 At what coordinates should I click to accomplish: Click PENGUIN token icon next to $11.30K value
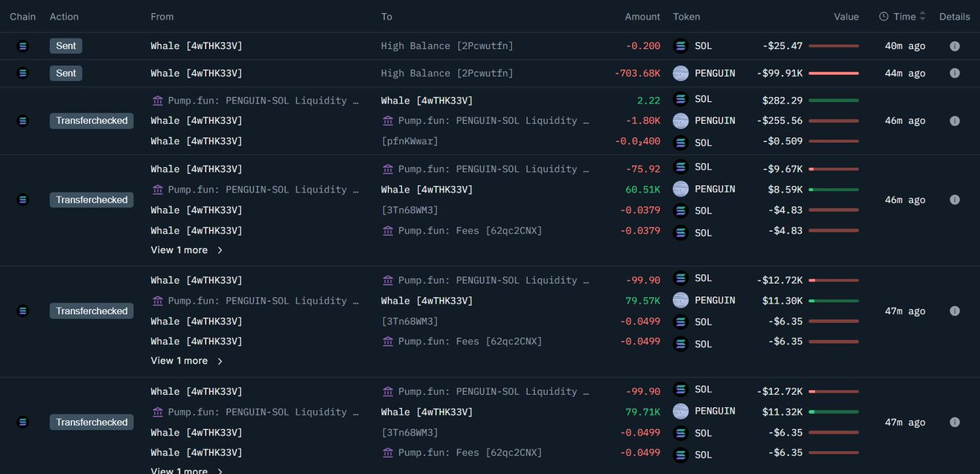tap(680, 300)
